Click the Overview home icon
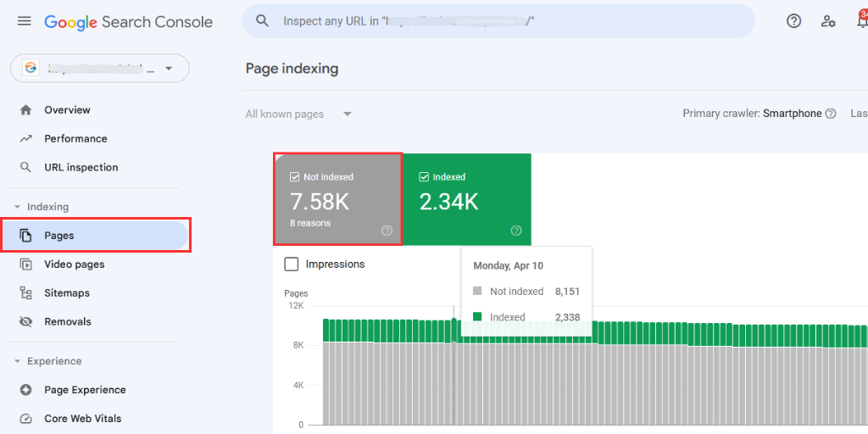This screenshot has height=434, width=868. 25,109
